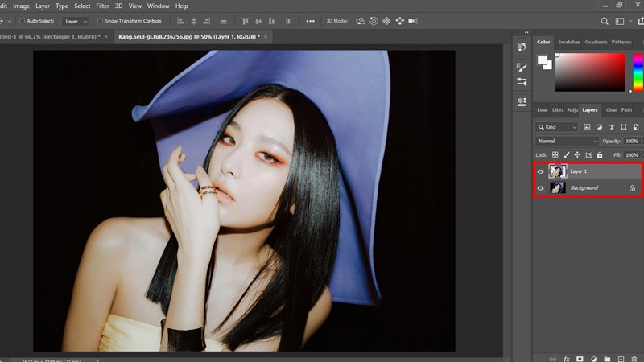The width and height of the screenshot is (644, 362).
Task: Open the three-dots more align options
Action: pos(310,21)
